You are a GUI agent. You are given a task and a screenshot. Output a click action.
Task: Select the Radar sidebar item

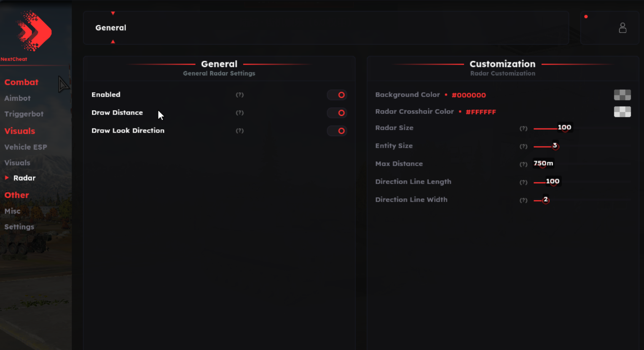point(24,178)
